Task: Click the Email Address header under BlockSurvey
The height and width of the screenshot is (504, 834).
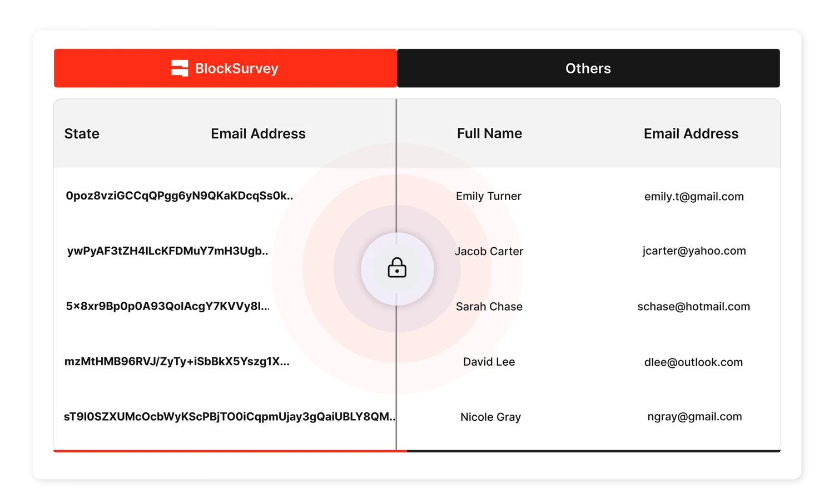Action: pos(258,134)
